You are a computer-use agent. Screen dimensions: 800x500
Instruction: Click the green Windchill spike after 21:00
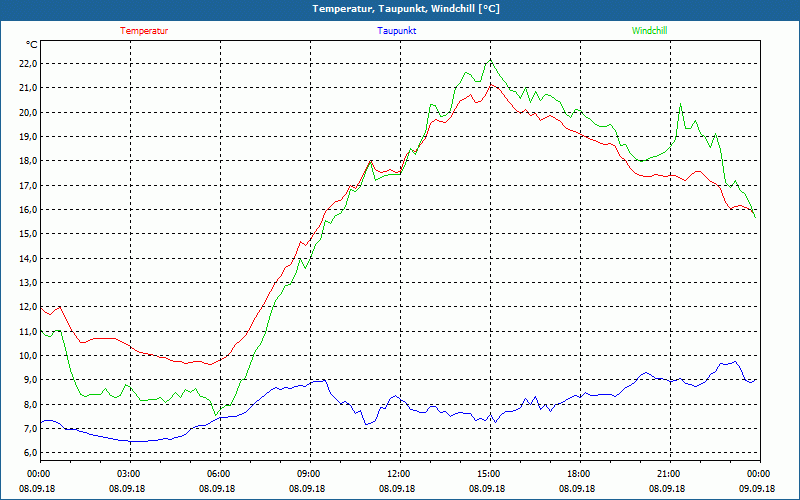[x=680, y=104]
